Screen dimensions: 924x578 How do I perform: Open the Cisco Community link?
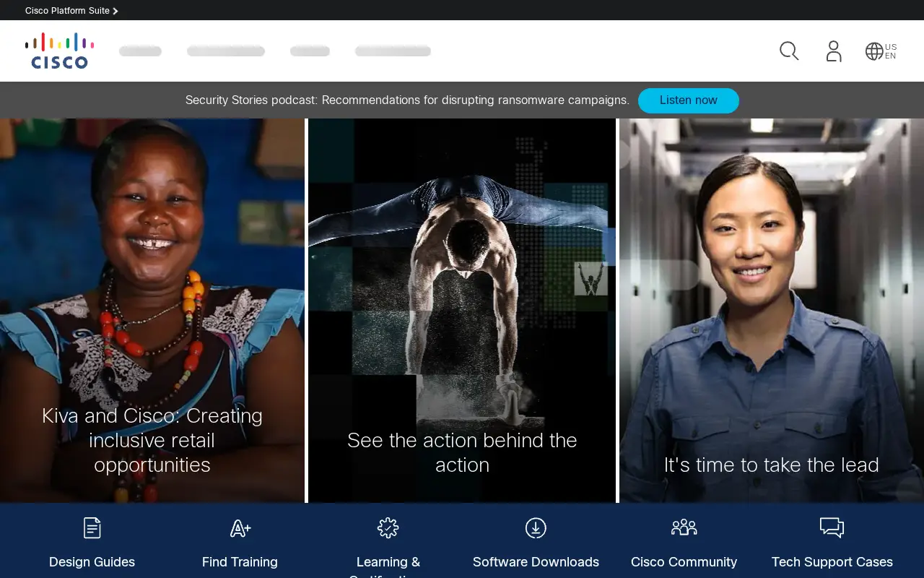click(684, 562)
